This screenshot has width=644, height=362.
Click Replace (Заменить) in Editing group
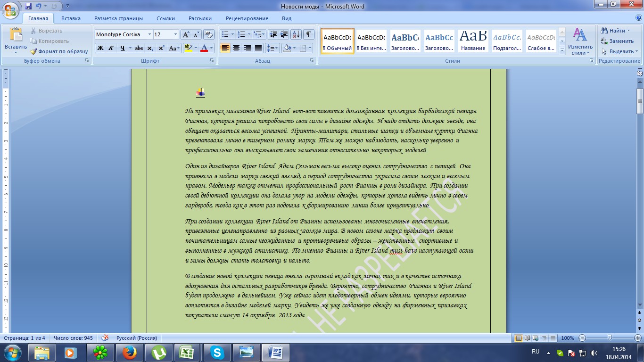pos(617,41)
